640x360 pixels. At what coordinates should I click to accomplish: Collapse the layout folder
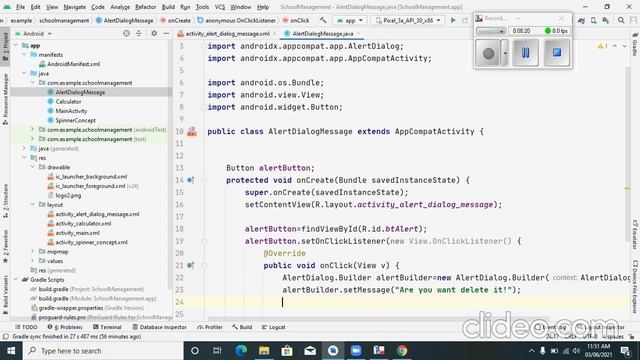pyautogui.click(x=33, y=204)
